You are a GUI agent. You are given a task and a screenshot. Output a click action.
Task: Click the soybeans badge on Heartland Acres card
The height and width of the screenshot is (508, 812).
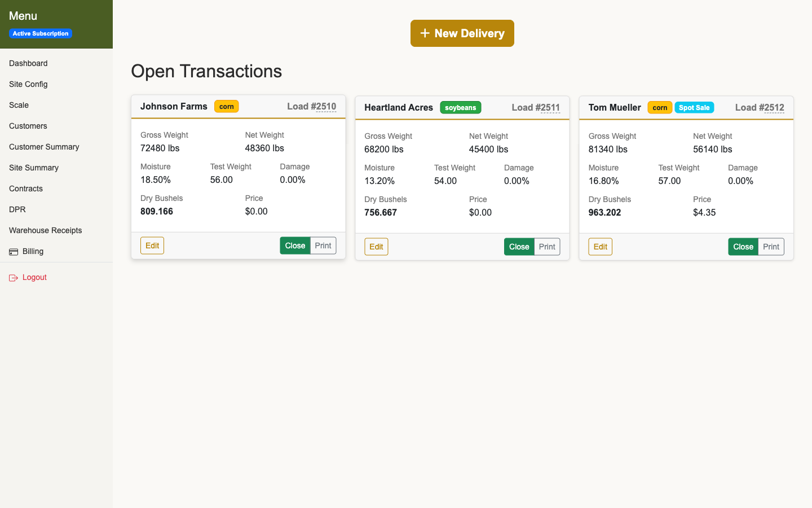pyautogui.click(x=460, y=107)
